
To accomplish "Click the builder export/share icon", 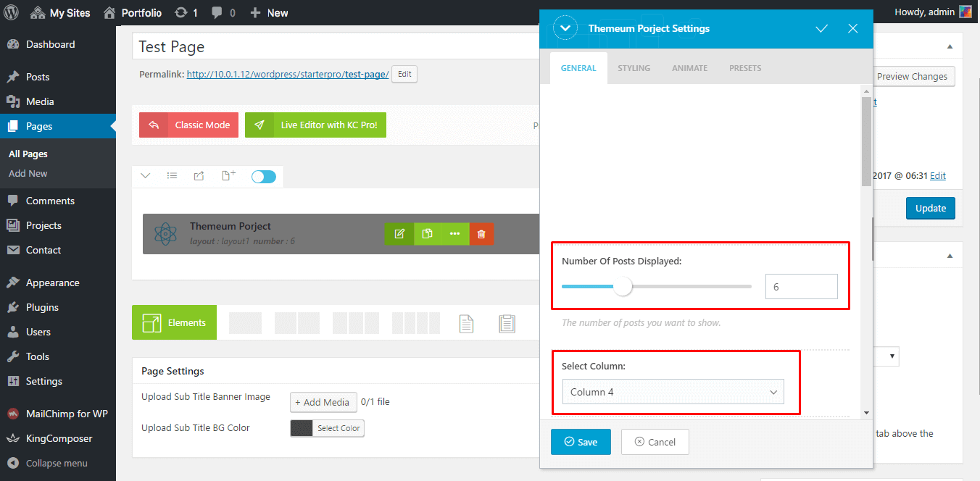I will point(199,176).
